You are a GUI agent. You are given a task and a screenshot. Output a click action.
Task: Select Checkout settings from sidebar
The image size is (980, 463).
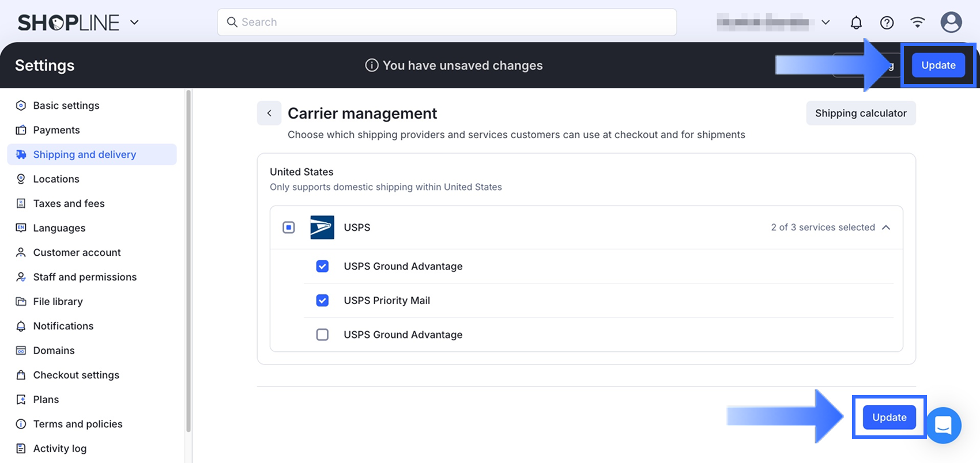pos(76,375)
